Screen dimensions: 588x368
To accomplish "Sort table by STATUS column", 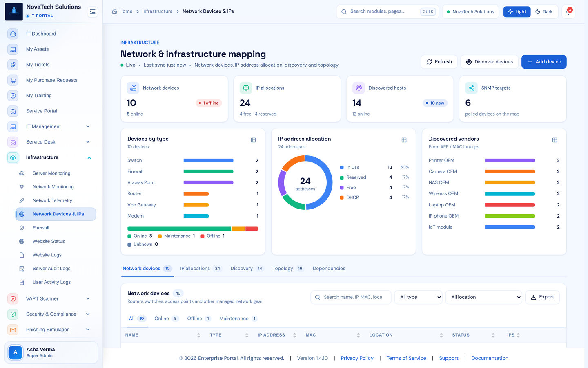I will coord(473,335).
